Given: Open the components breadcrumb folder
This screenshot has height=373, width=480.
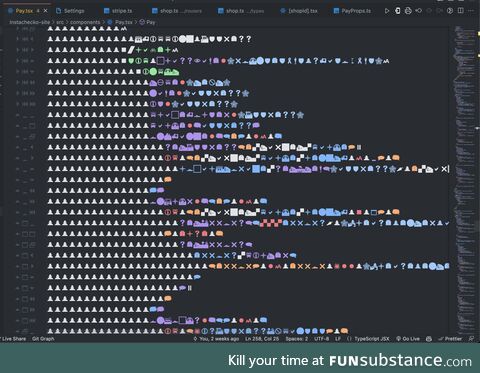Looking at the screenshot, I should click(x=85, y=22).
